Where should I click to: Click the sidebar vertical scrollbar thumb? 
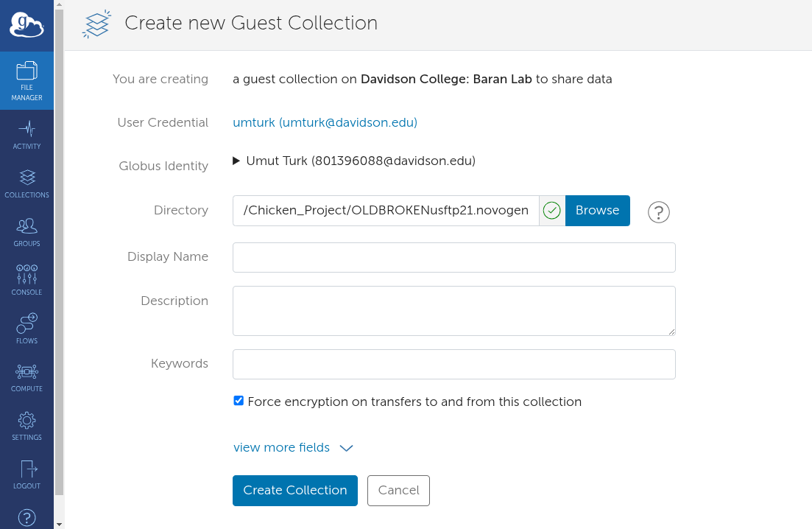click(x=59, y=252)
